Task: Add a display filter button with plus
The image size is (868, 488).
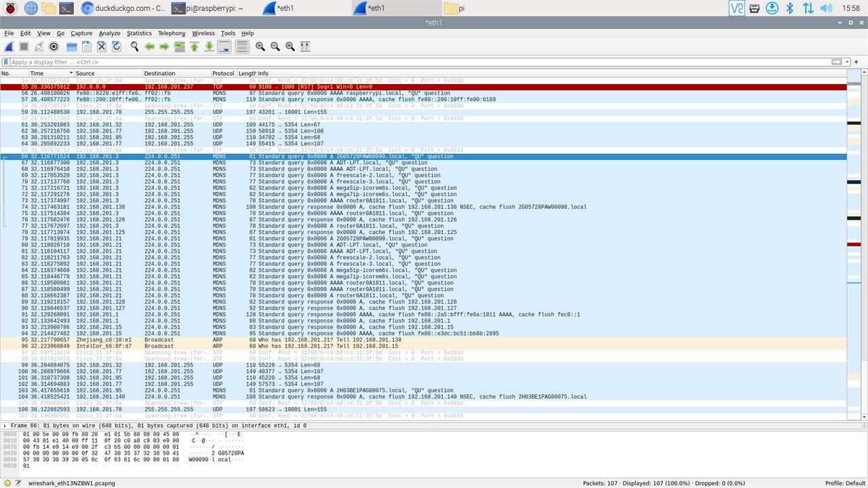Action: (858, 62)
